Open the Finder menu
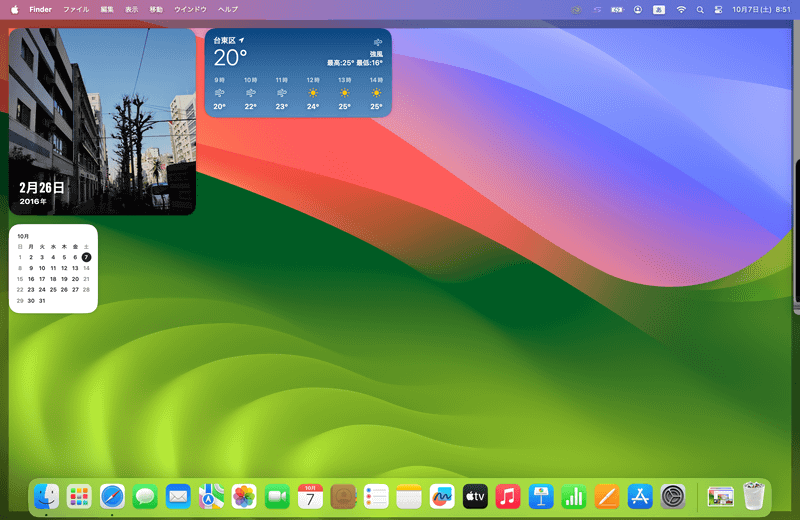The image size is (800, 520). click(x=40, y=9)
